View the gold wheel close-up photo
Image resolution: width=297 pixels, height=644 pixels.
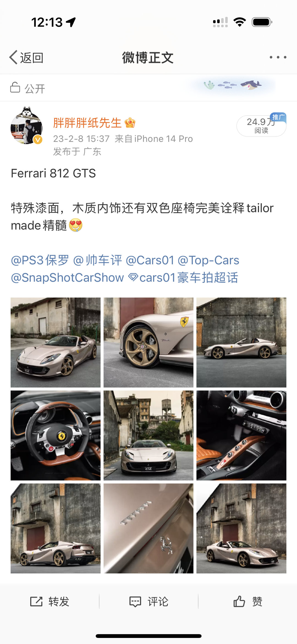click(x=148, y=342)
